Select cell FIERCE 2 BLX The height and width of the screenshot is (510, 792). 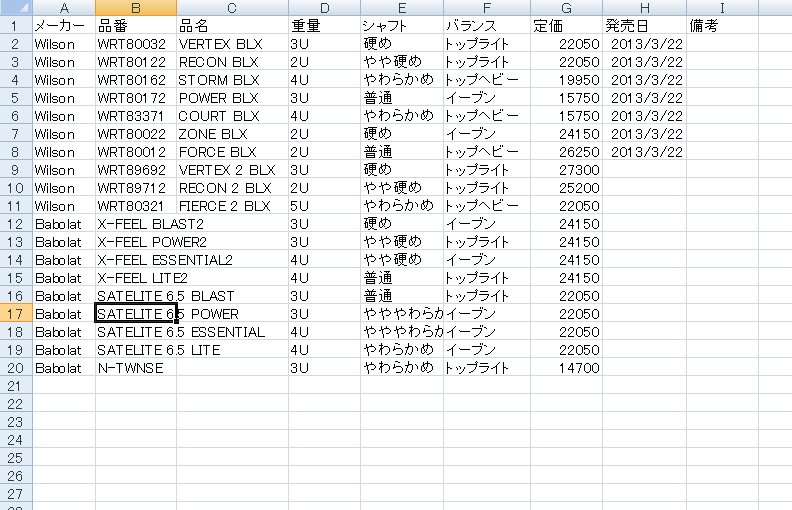coord(232,206)
